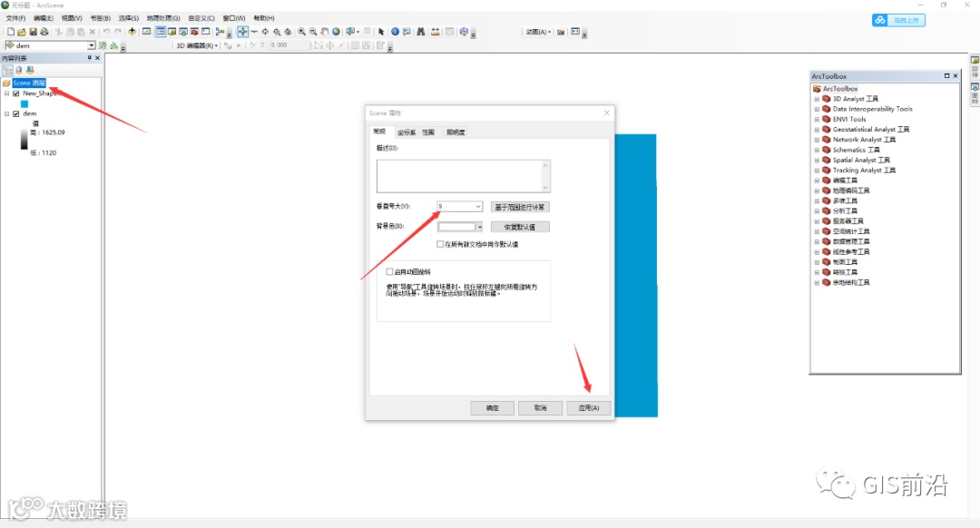Select the Navigate tool icon
This screenshot has width=980, height=528.
242,31
